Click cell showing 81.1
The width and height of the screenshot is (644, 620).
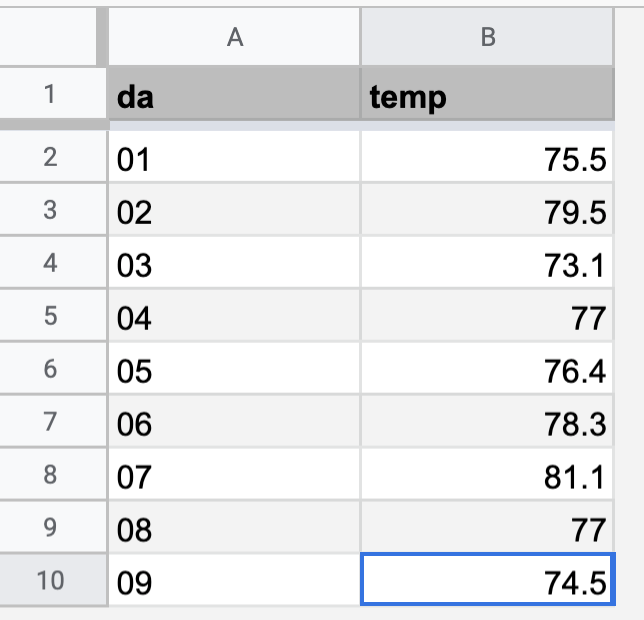click(x=487, y=477)
